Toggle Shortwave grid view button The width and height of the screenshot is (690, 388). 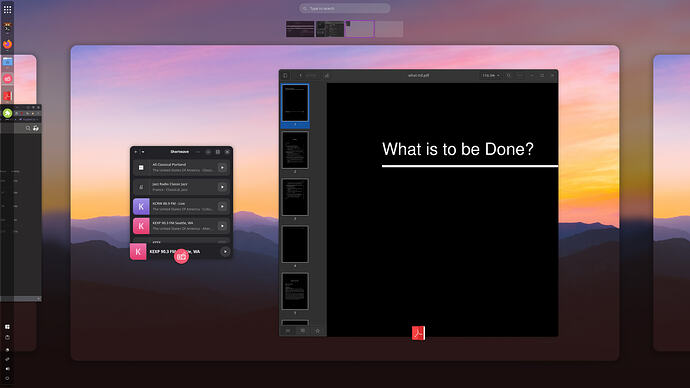218,152
